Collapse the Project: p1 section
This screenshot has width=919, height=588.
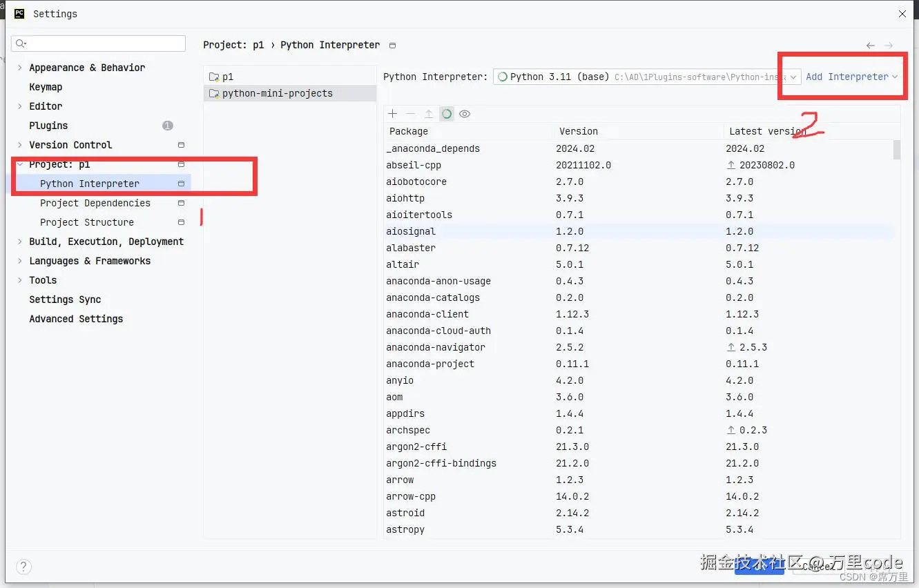coord(19,164)
